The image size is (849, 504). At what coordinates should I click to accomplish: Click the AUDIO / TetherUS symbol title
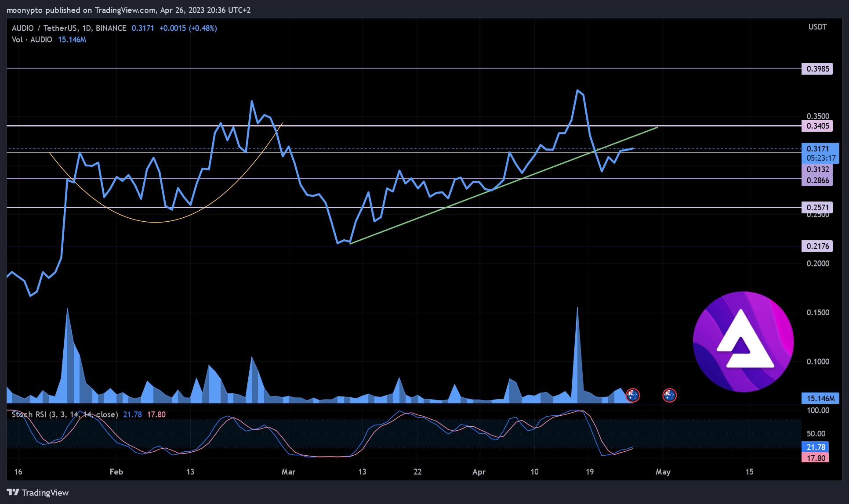point(69,28)
